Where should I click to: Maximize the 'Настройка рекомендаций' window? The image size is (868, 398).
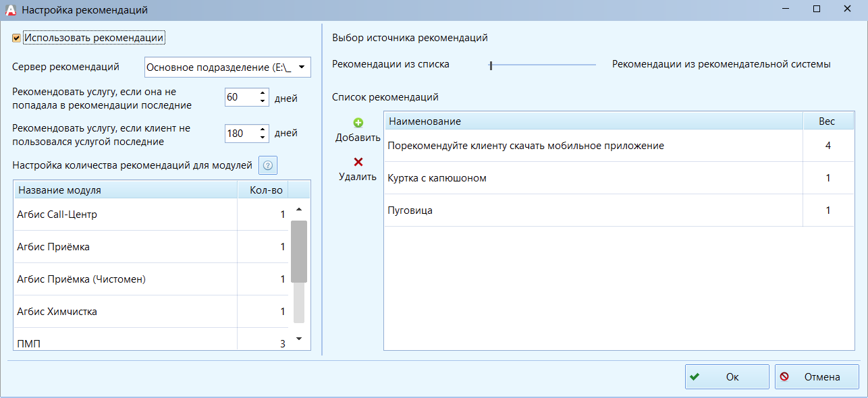pyautogui.click(x=817, y=9)
